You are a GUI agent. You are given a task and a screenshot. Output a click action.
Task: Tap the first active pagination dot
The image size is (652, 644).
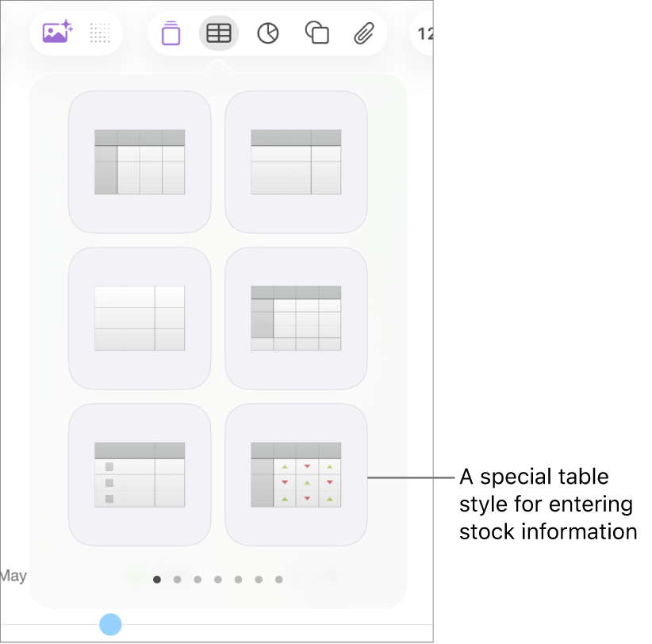156,579
